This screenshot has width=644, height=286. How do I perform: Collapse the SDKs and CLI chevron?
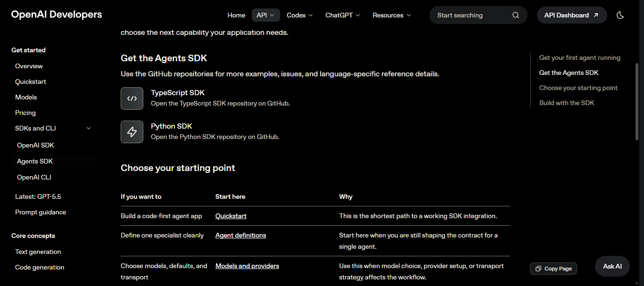point(89,128)
